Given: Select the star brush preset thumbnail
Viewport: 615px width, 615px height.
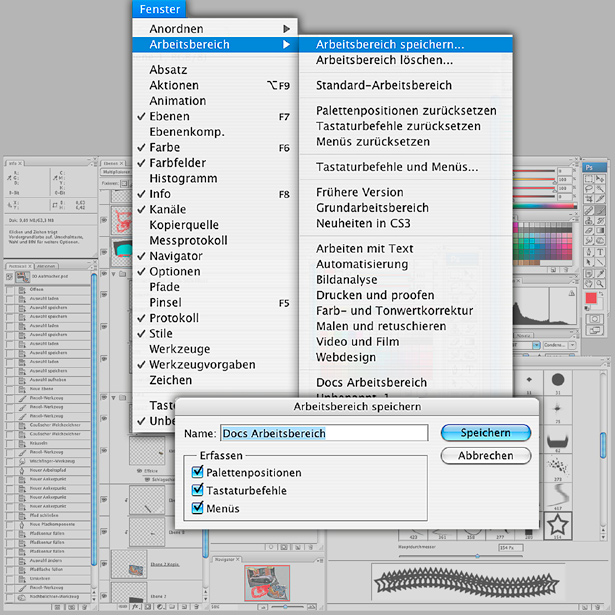Looking at the screenshot, I should coord(557,525).
